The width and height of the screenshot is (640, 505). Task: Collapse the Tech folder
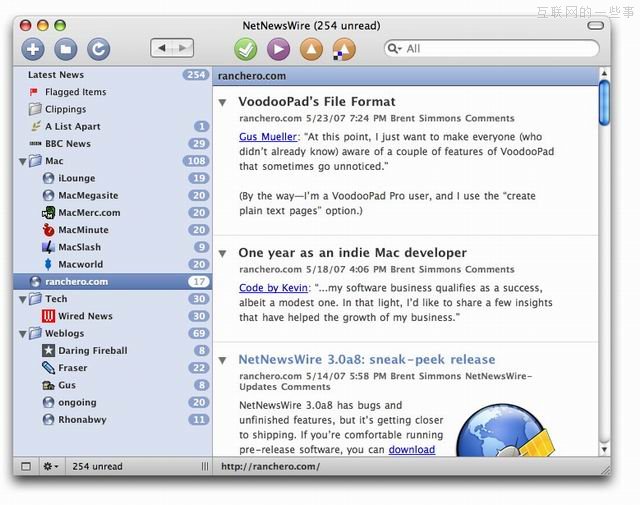(23, 299)
